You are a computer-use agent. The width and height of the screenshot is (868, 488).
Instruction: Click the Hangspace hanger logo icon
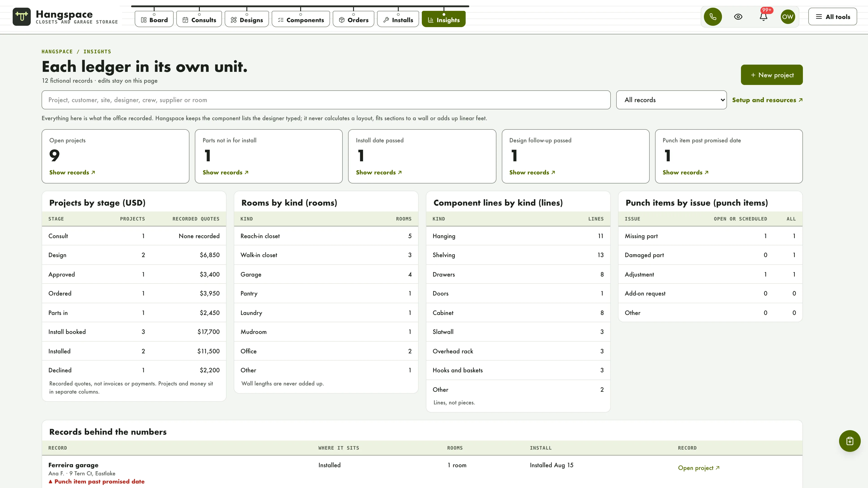click(21, 16)
